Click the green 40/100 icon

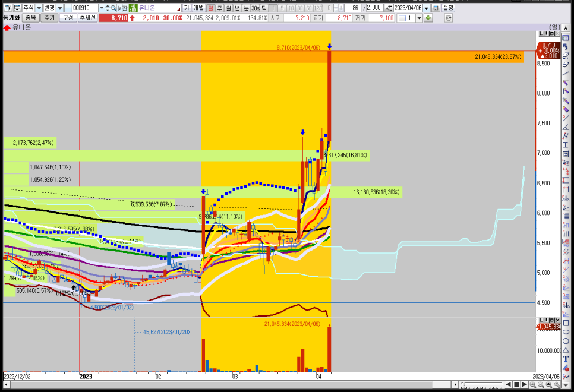click(133, 8)
